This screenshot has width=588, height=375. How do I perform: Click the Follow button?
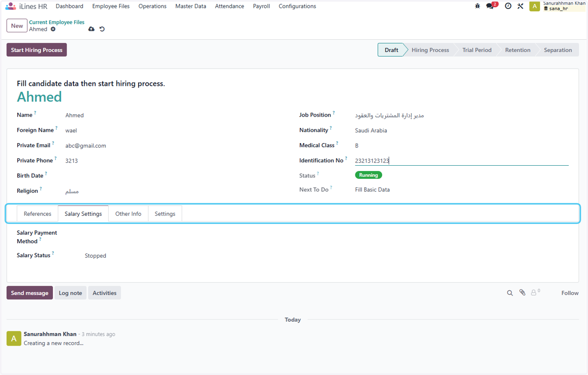click(570, 293)
